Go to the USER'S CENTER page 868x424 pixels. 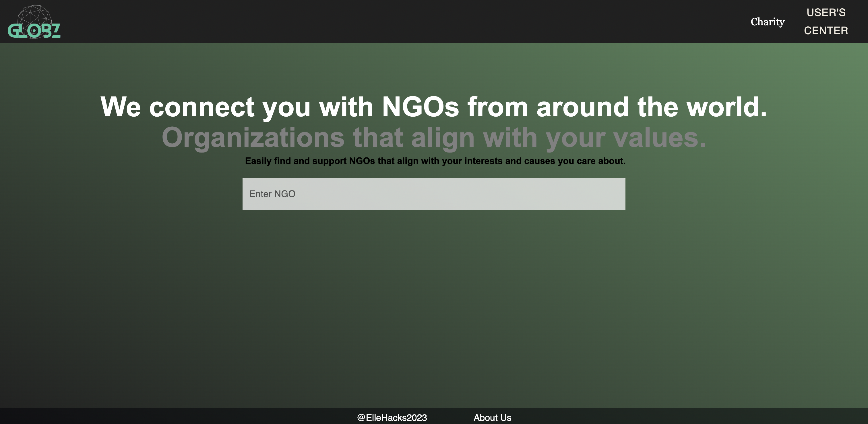pyautogui.click(x=826, y=22)
